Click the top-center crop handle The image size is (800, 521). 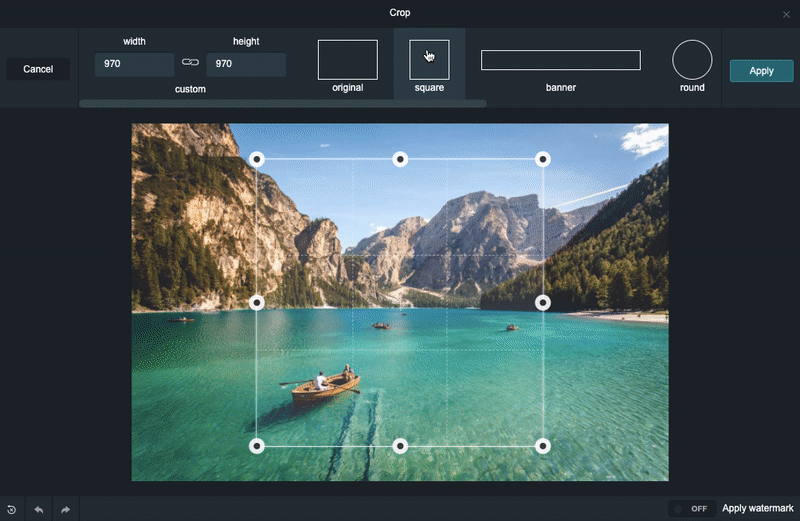(x=400, y=159)
